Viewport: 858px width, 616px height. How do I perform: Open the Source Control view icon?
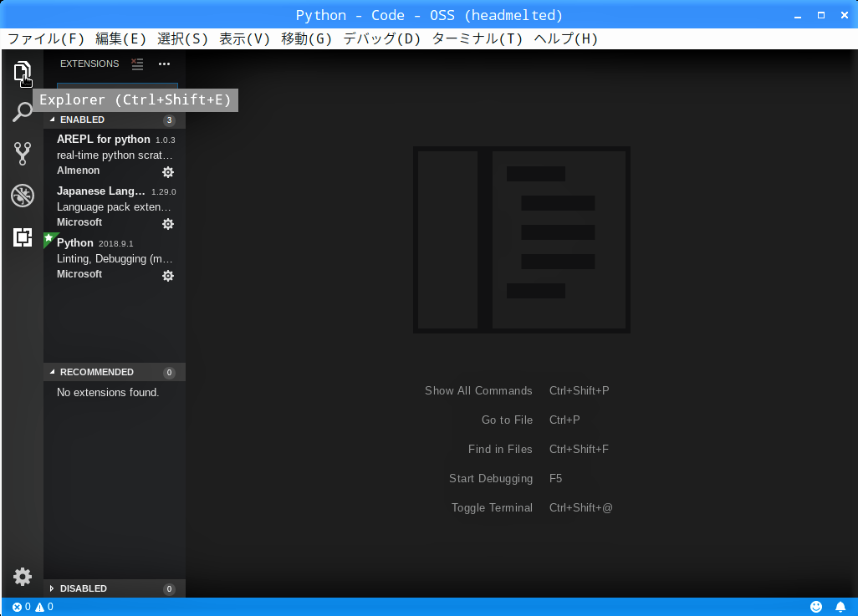point(22,154)
